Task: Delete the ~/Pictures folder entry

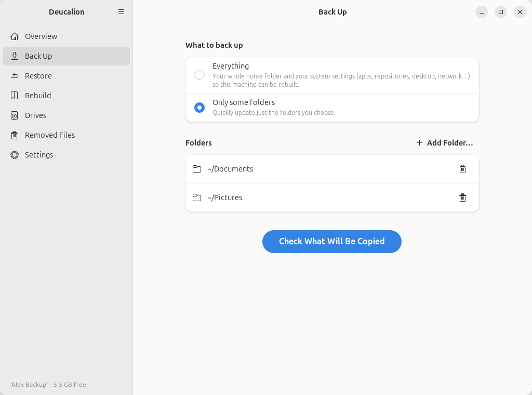Action: point(462,197)
